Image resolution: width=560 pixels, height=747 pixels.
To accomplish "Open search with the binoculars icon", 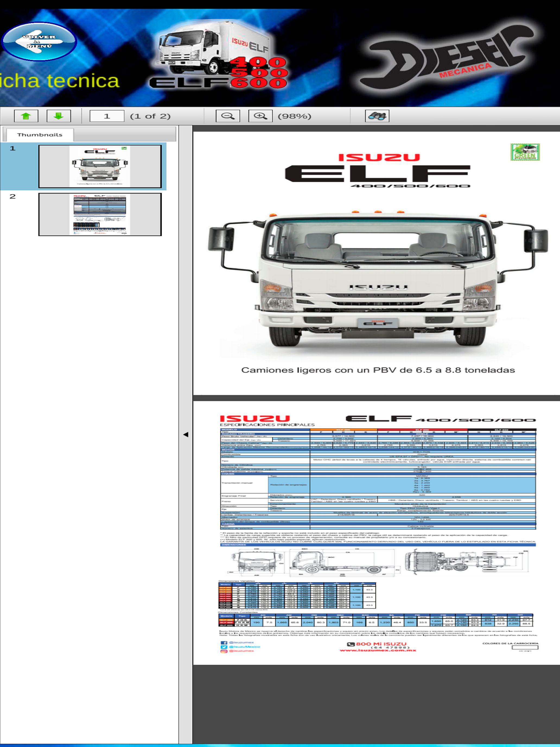I will click(x=377, y=116).
